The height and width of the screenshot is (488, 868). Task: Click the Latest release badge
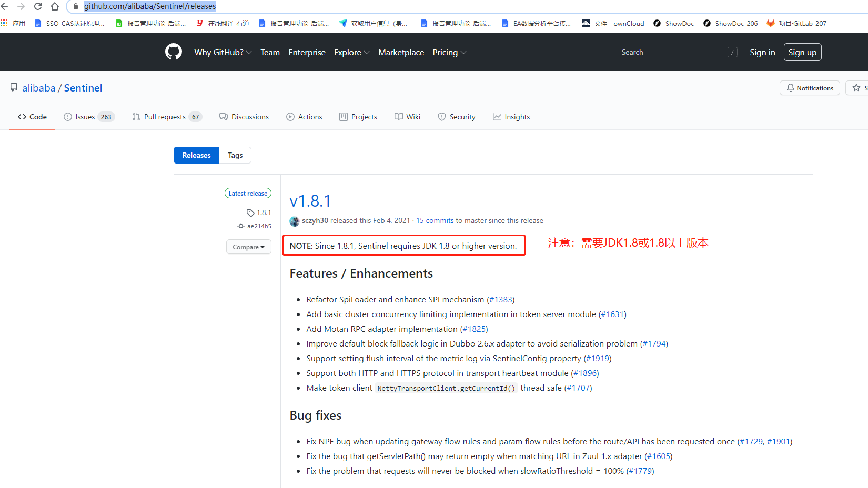pos(248,193)
